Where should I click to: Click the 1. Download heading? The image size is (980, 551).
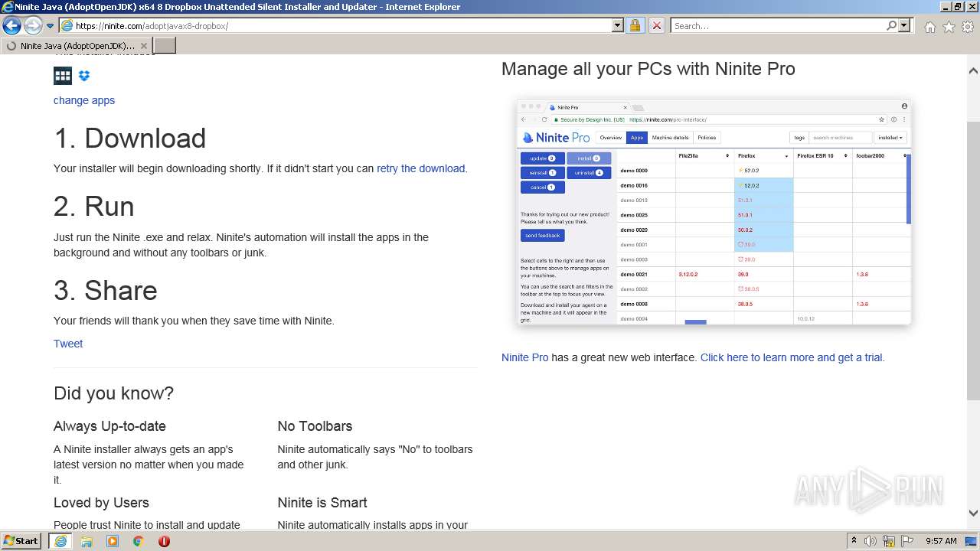130,139
